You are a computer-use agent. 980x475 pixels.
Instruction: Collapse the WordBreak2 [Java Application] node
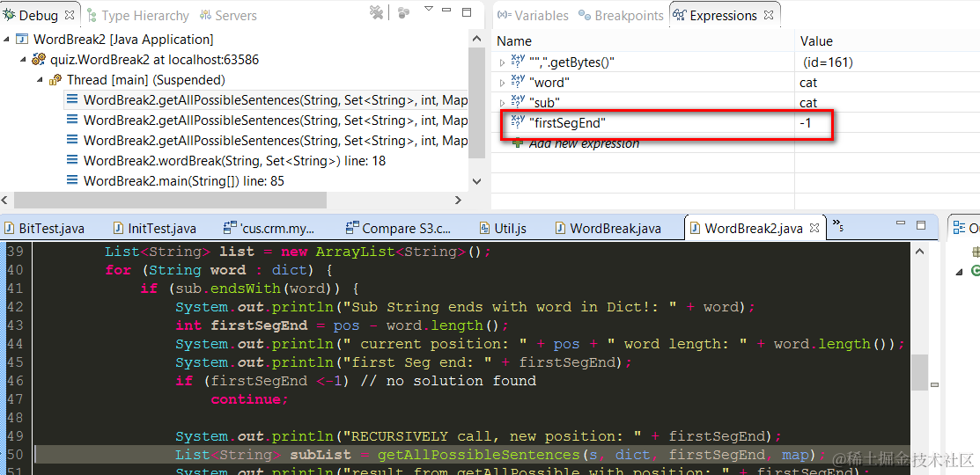pos(6,40)
